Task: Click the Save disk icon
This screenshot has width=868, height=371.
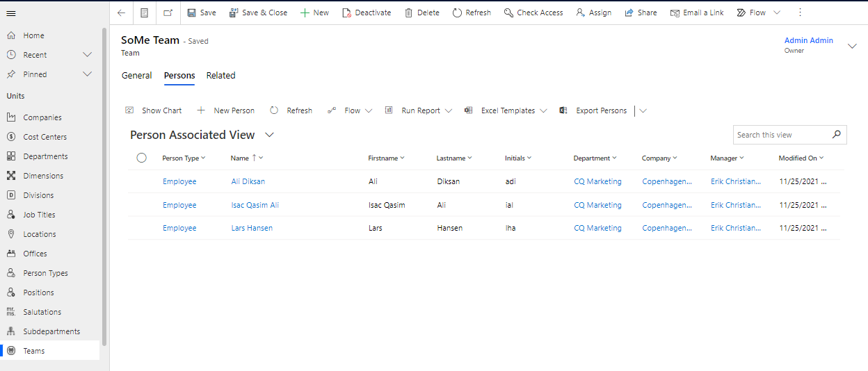Action: 191,13
